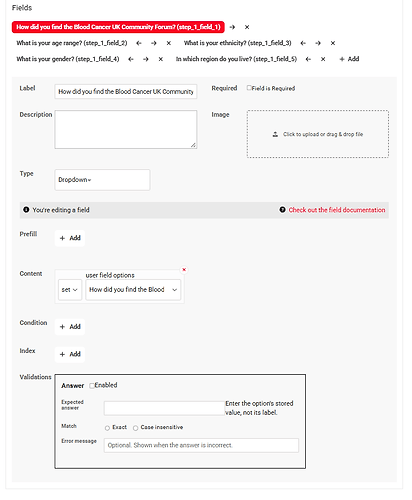Select the ethnicity field tab
This screenshot has width=412, height=500.
pyautogui.click(x=238, y=43)
